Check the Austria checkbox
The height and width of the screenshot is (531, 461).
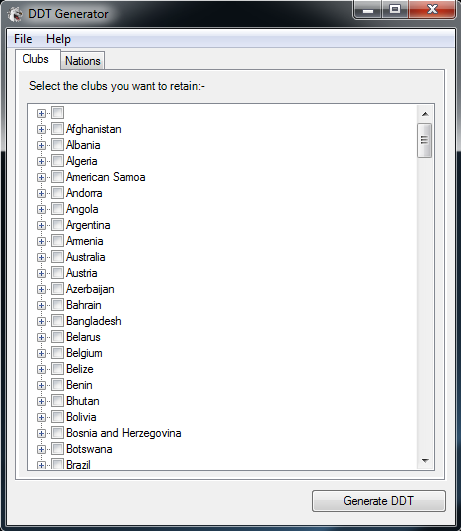coord(57,273)
